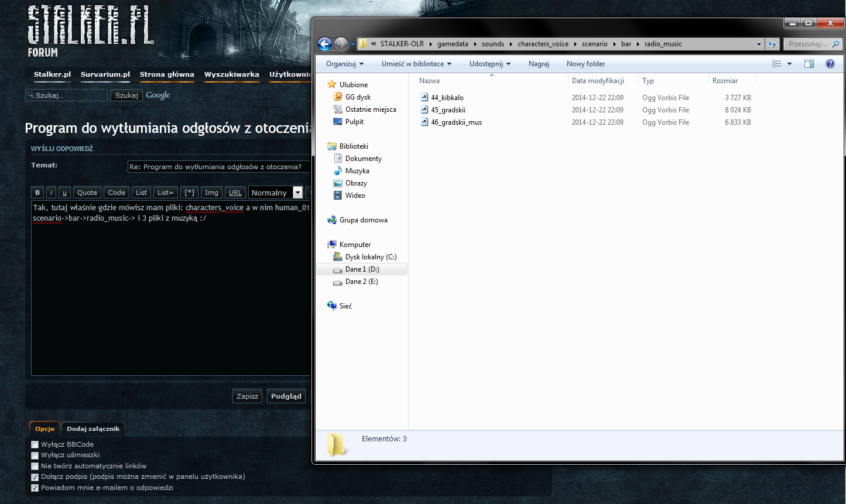846x504 pixels.
Task: Click the Explorer Forward arrow button
Action: (341, 44)
